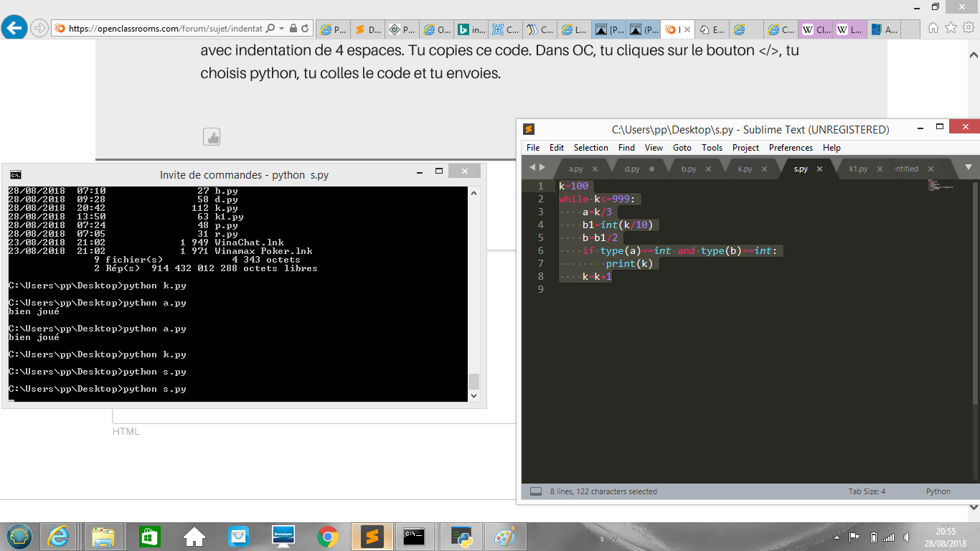Open the IE home page icon
Screen dimensions: 980x551
[933, 28]
